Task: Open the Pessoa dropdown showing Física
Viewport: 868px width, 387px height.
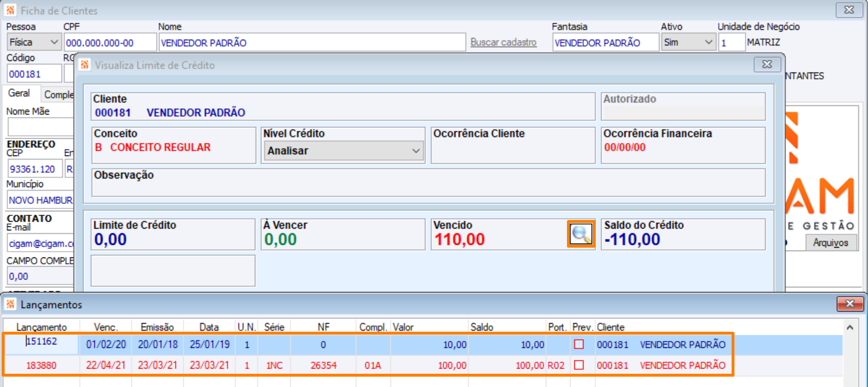Action: 34,42
